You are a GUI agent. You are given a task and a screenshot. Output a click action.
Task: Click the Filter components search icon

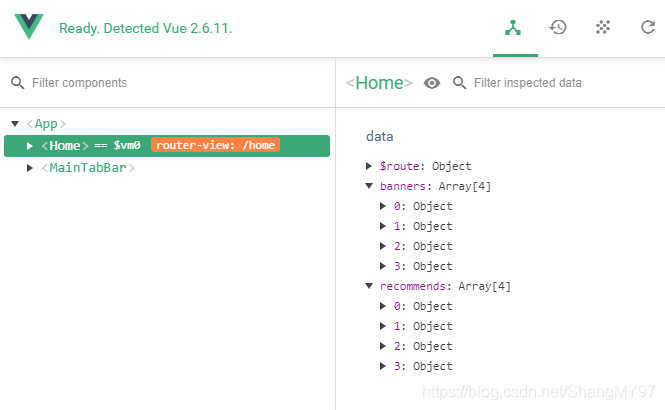click(17, 83)
